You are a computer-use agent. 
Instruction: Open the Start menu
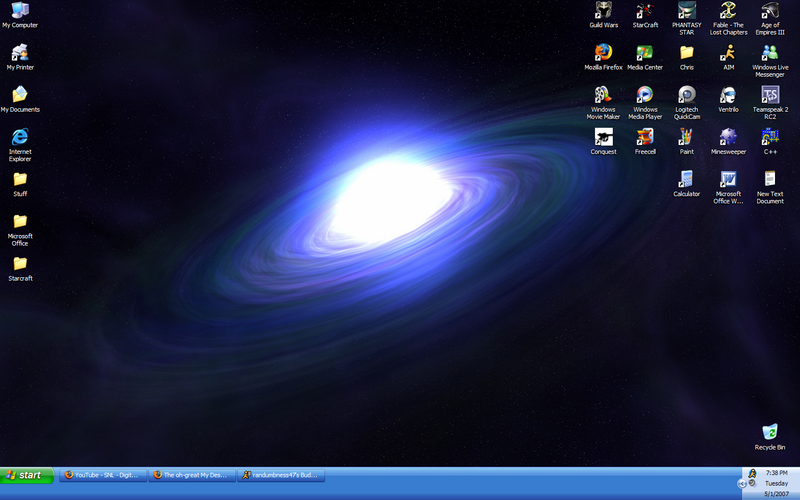(x=27, y=475)
